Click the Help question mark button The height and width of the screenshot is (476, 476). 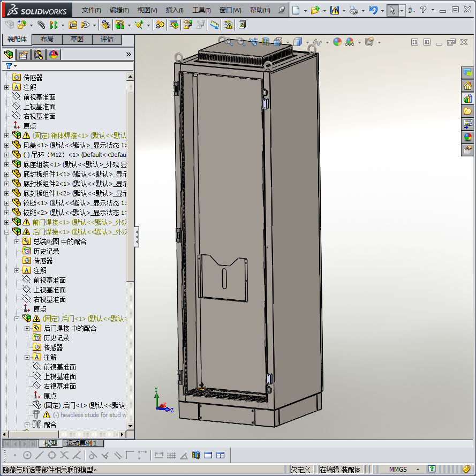pos(423,10)
